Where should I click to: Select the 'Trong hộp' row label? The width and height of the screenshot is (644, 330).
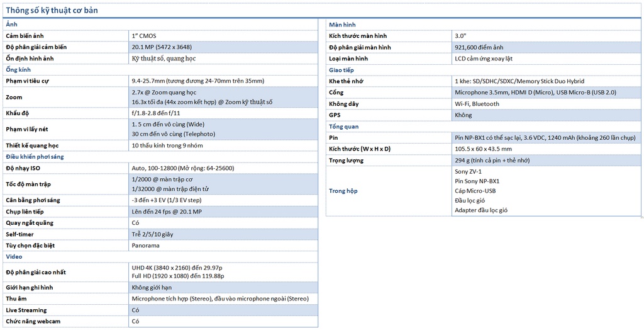[x=343, y=191]
